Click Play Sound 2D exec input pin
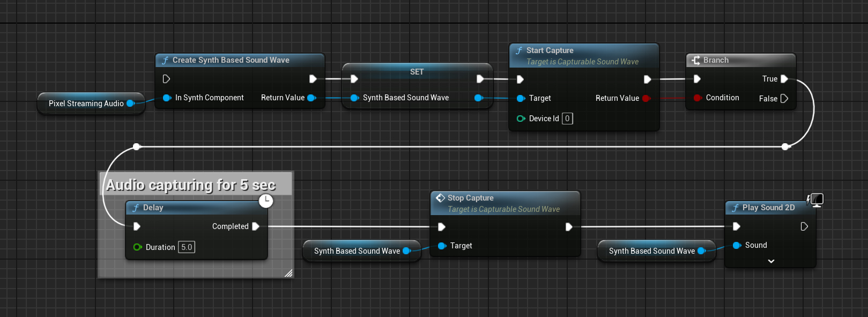 (x=737, y=226)
